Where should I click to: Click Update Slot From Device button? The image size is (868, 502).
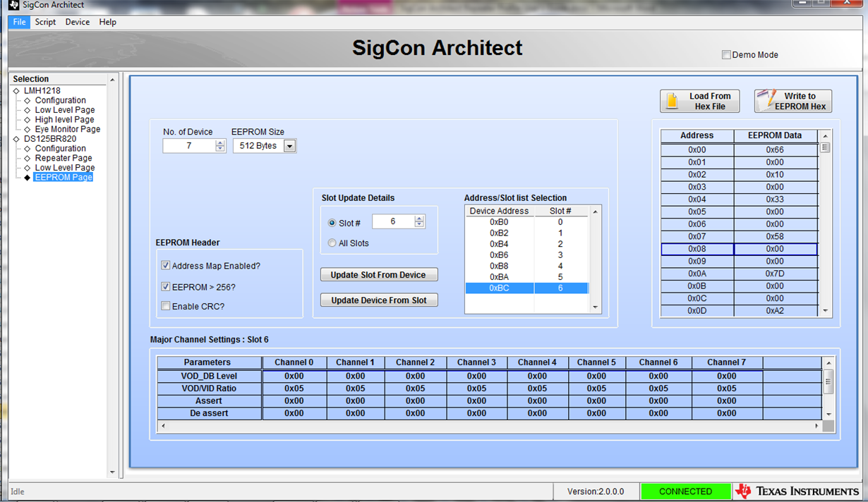[378, 274]
